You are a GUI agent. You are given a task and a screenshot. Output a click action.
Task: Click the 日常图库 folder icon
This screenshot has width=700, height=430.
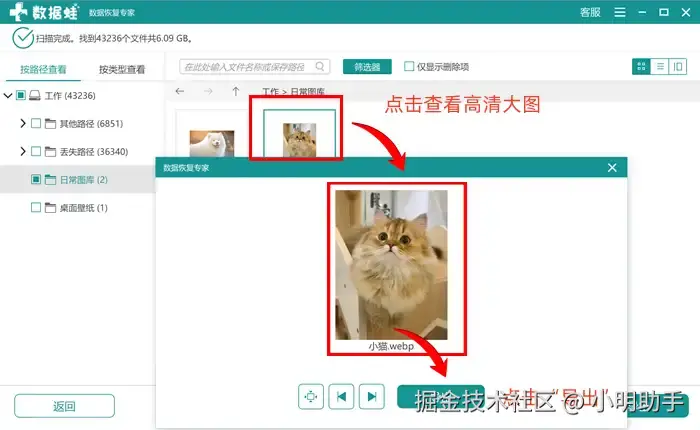50,180
